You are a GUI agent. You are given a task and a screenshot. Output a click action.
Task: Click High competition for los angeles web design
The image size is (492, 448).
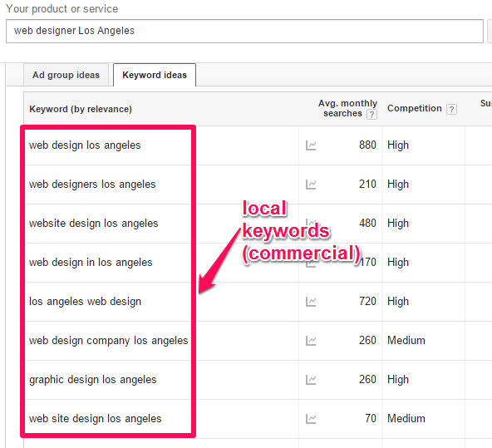[398, 302]
